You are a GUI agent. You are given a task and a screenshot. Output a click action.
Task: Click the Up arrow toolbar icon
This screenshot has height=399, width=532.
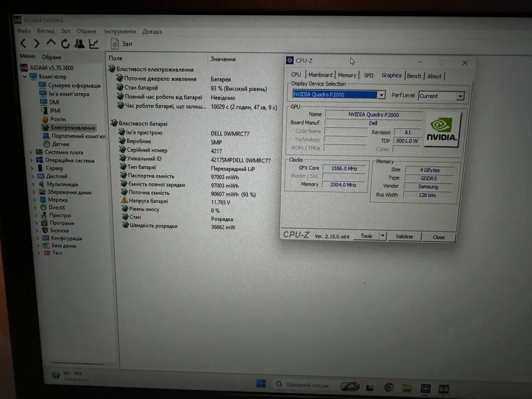(51, 43)
